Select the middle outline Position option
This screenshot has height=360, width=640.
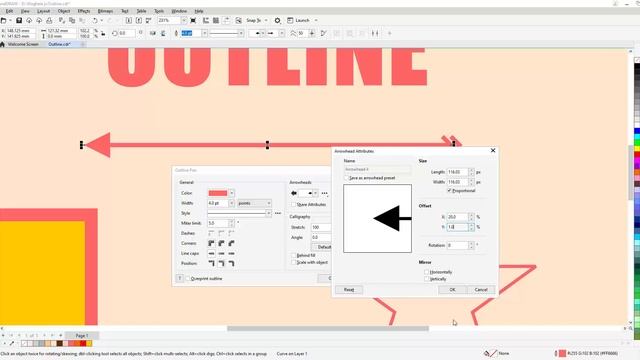[x=221, y=264]
